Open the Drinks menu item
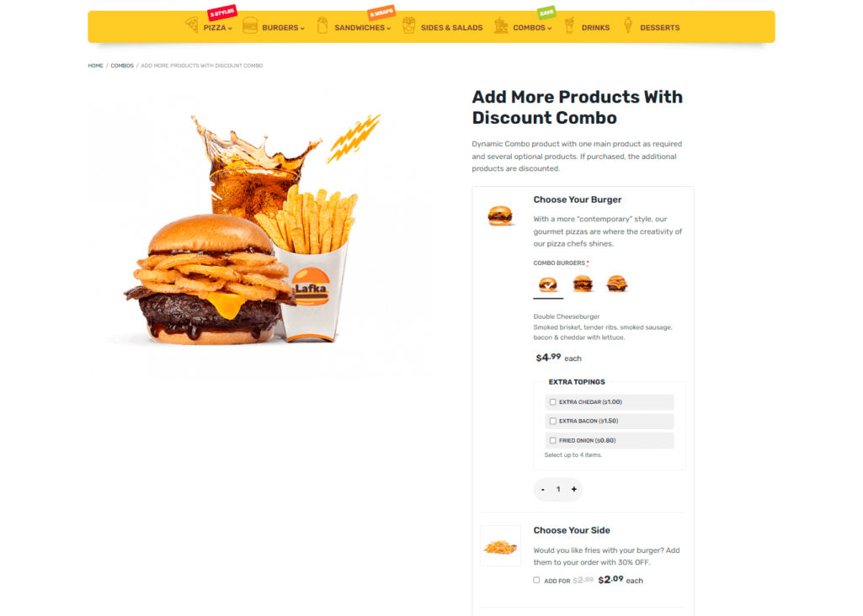 point(595,28)
